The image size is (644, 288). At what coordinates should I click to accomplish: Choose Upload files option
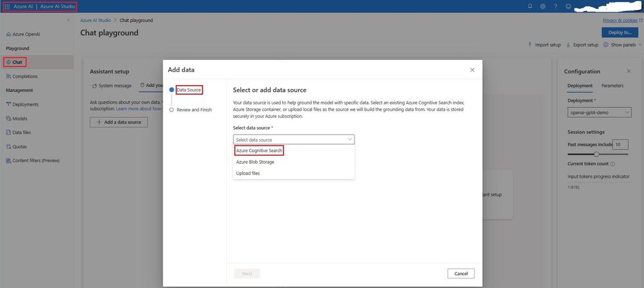pos(294,173)
